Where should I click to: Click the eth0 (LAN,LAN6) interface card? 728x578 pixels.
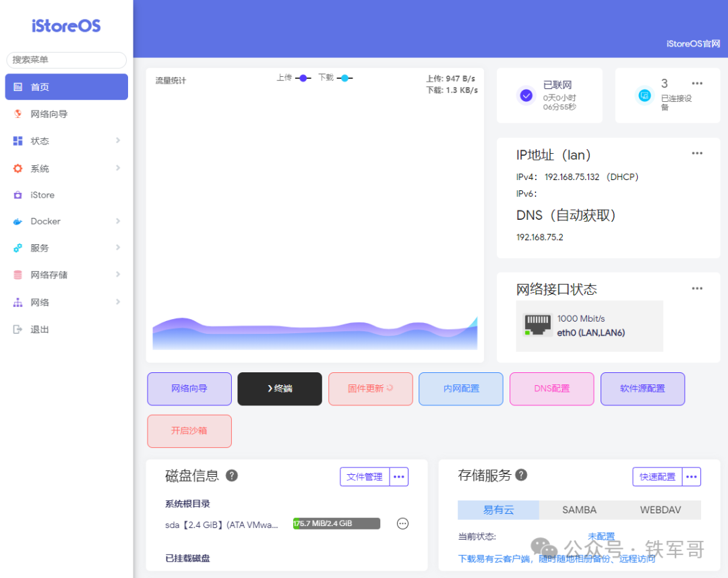(x=589, y=326)
